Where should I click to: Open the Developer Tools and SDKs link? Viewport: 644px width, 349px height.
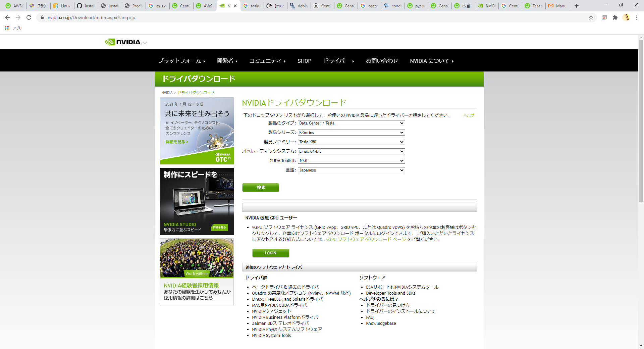point(391,293)
